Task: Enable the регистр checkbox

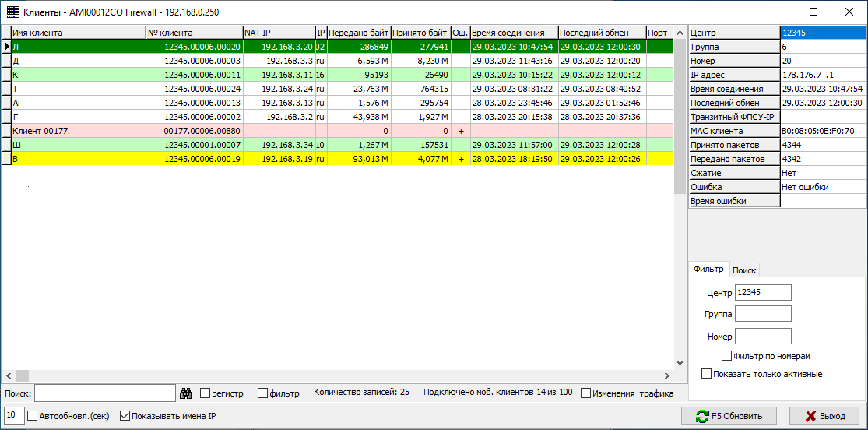Action: pyautogui.click(x=206, y=393)
